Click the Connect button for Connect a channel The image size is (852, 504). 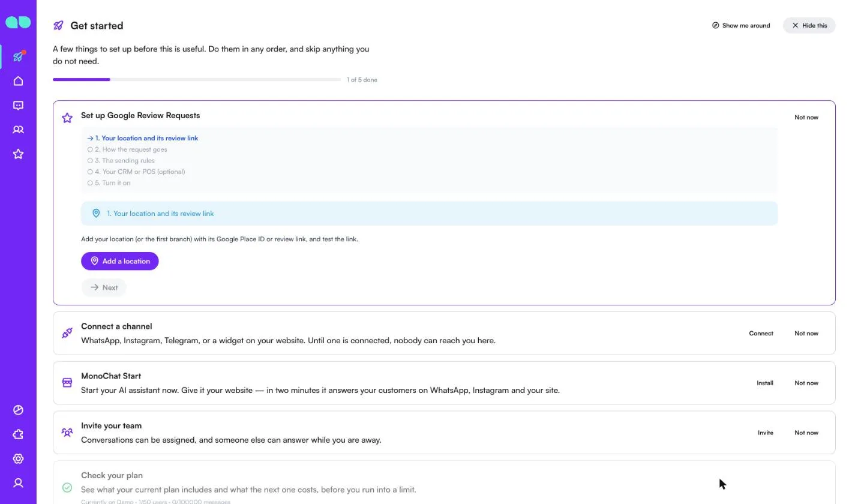tap(761, 333)
